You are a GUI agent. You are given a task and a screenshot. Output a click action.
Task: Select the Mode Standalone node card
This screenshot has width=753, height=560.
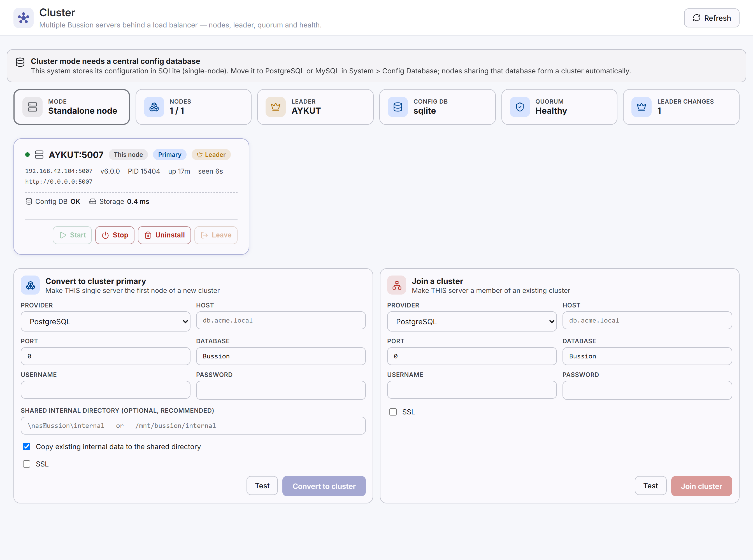[x=71, y=107]
